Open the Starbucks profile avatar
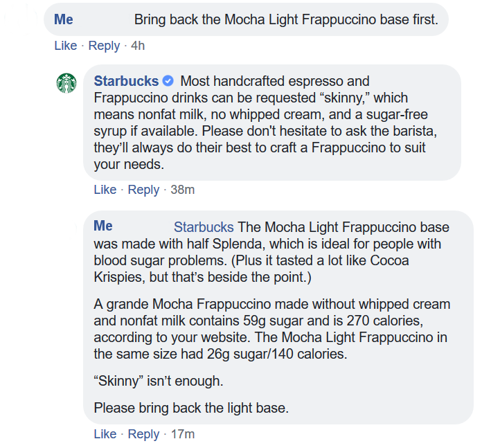 pyautogui.click(x=66, y=83)
